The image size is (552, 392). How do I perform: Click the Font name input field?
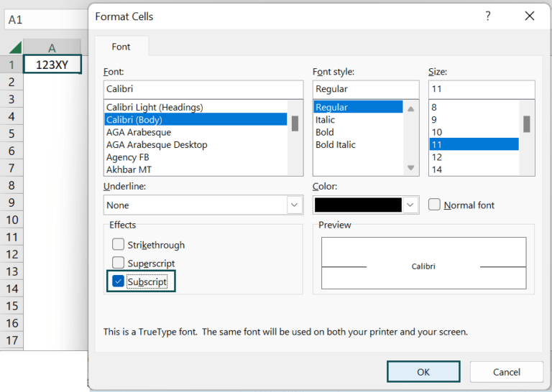click(x=203, y=89)
